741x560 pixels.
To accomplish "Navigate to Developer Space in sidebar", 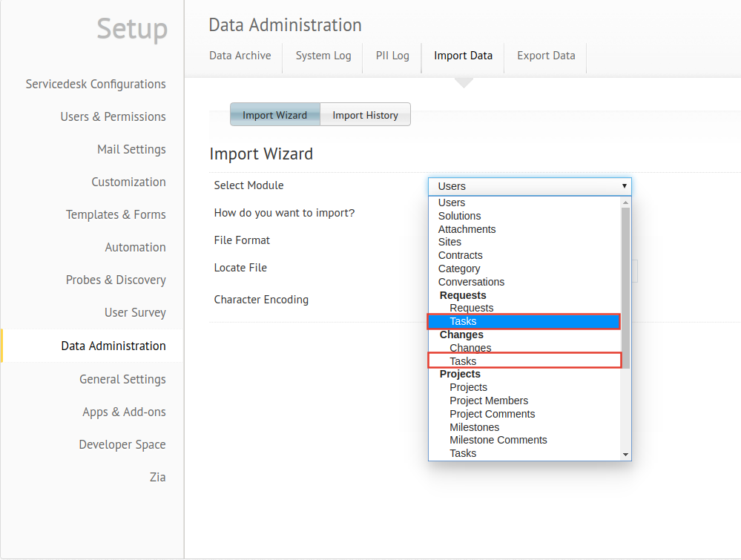I will (x=122, y=444).
